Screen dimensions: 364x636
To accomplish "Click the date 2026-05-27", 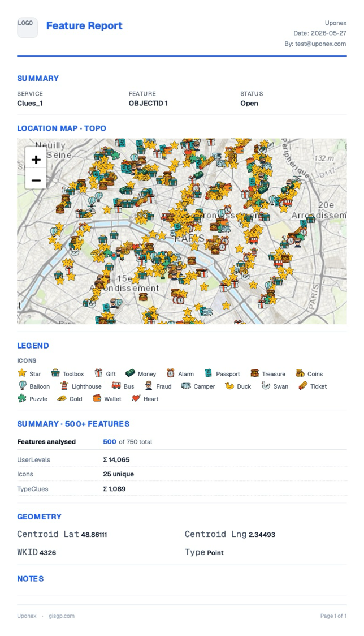I will coord(328,33).
